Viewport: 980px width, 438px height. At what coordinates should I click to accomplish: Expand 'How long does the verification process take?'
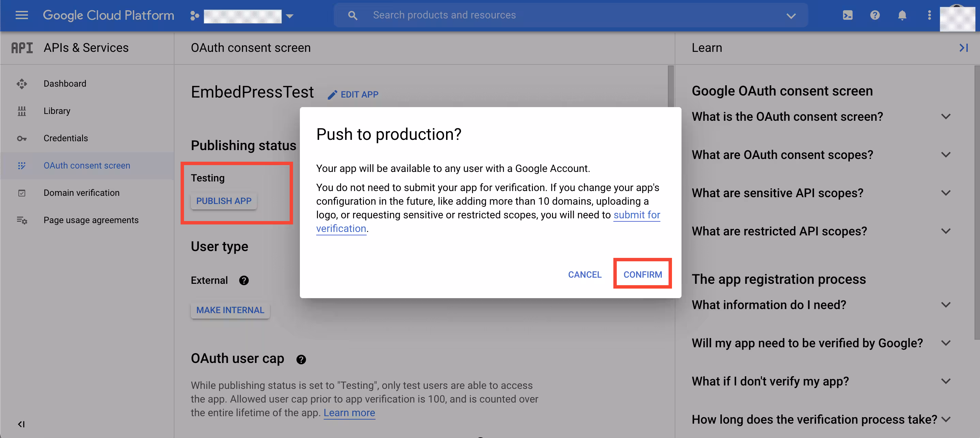click(x=946, y=419)
